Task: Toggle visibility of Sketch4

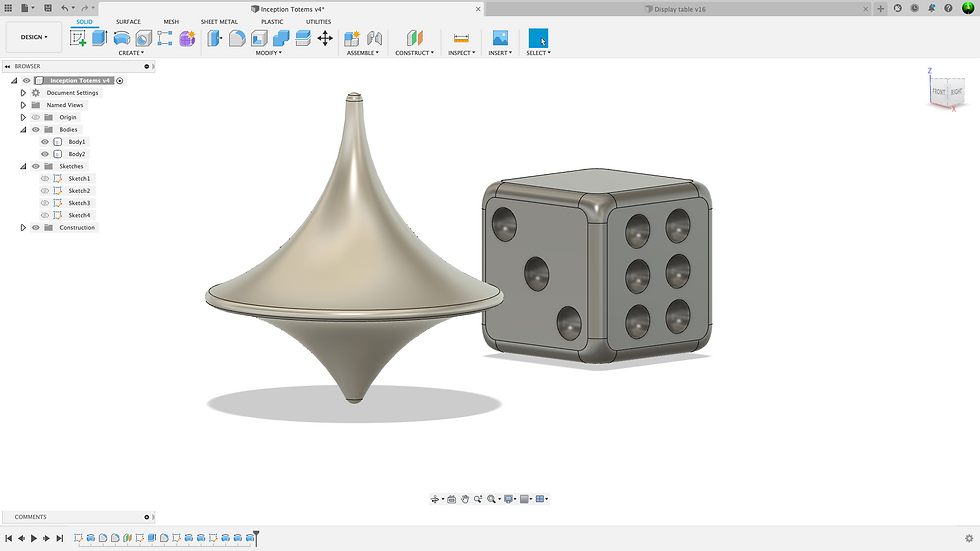Action: 45,215
